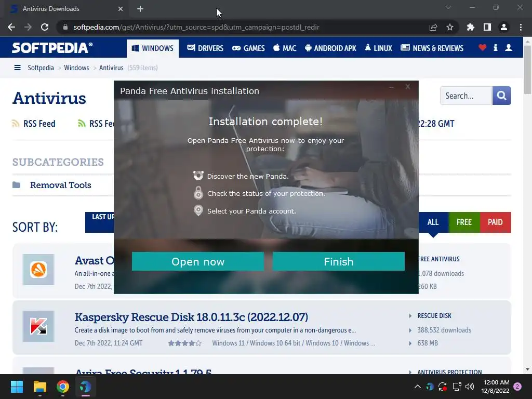532x399 pixels.
Task: Show hidden system tray icons
Action: click(x=418, y=387)
